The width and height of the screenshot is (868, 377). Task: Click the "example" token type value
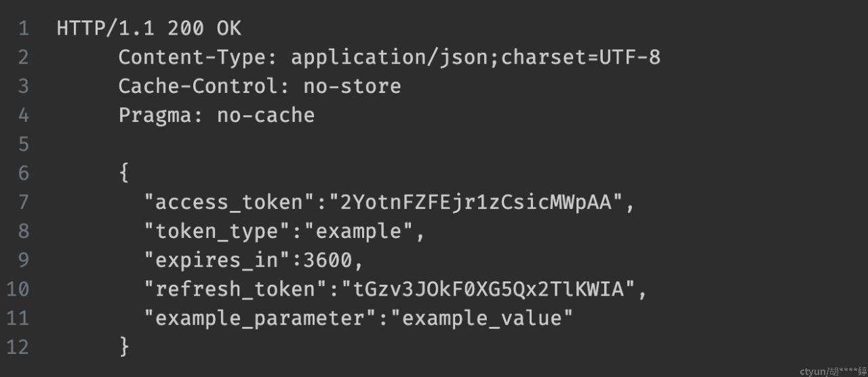pyautogui.click(x=359, y=231)
